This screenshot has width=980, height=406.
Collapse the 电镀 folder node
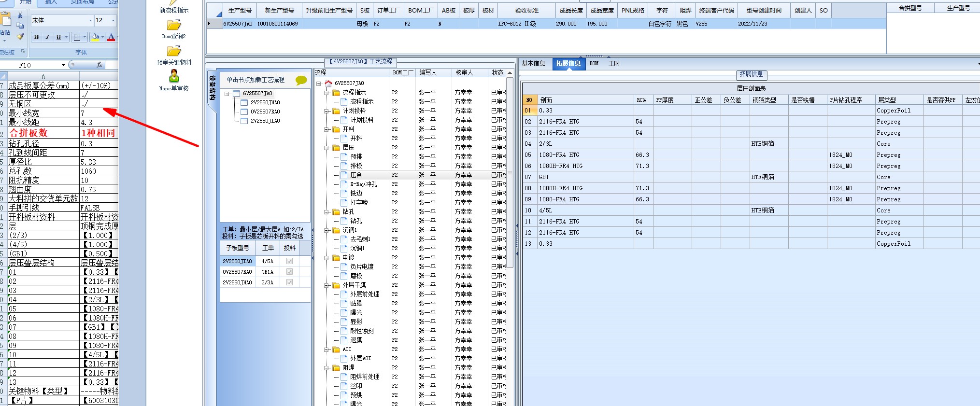click(327, 258)
